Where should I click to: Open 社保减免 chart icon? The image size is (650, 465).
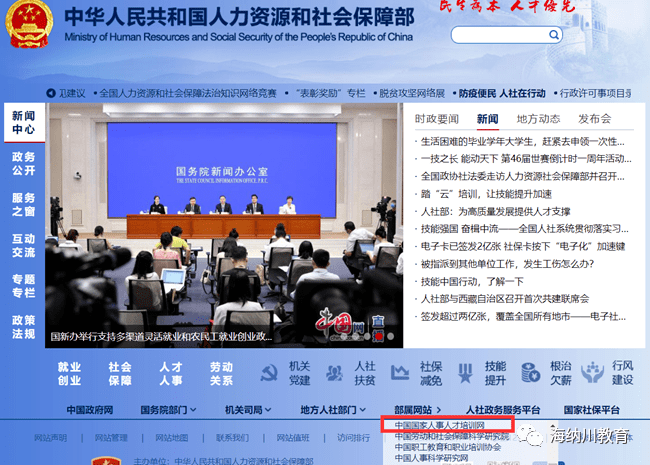point(400,373)
